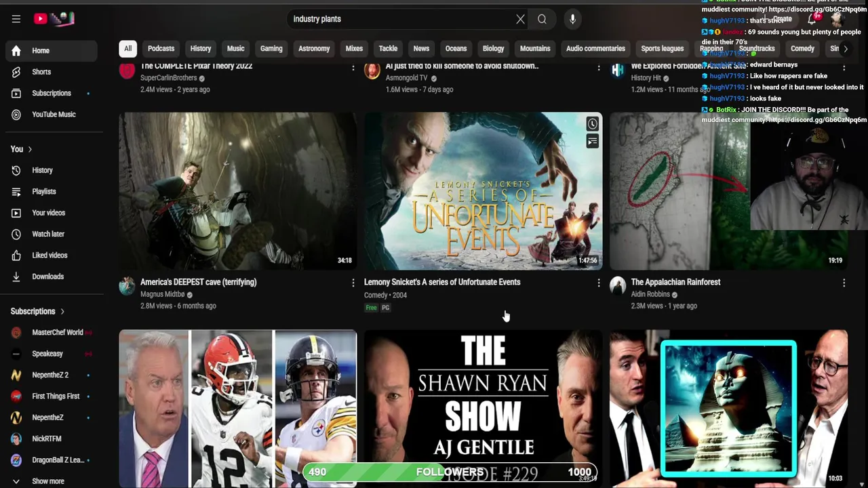Select the All filter chip
Image resolution: width=868 pixels, height=488 pixels.
[x=127, y=49]
